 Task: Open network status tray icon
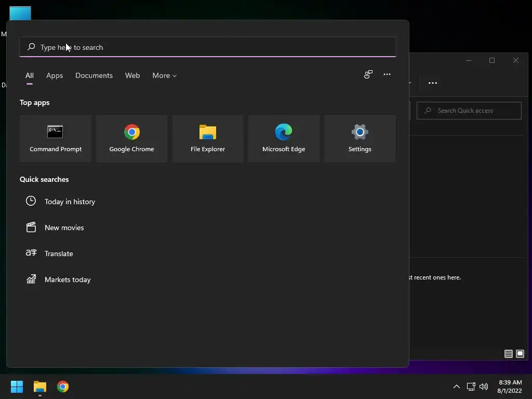pos(471,387)
